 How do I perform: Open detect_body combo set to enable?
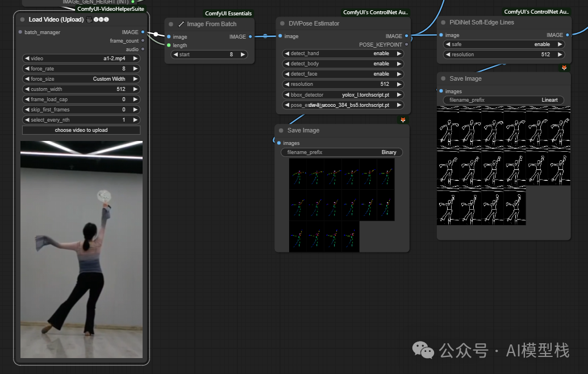[343, 64]
